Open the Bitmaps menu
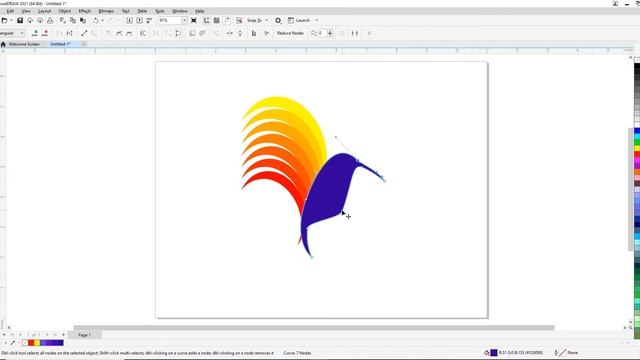The image size is (640, 360). coord(106,11)
